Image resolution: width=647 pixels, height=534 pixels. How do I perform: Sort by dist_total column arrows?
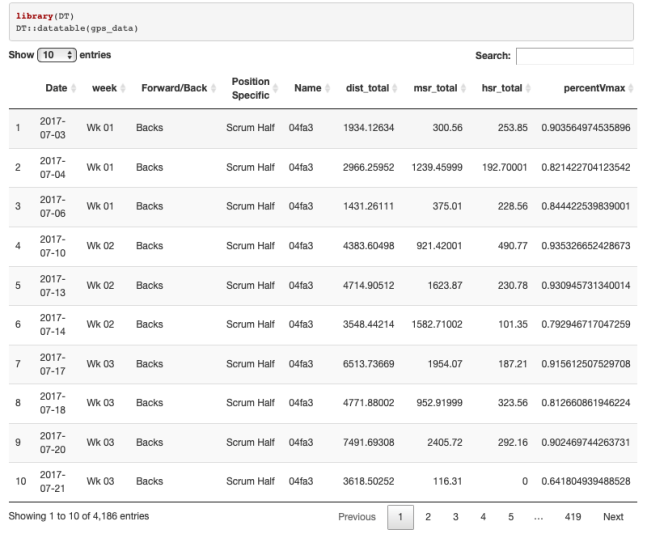395,88
